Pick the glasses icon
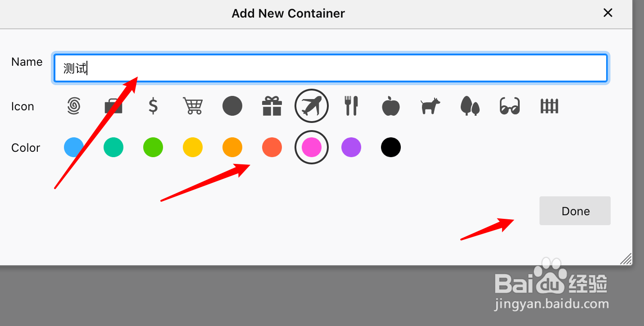Image resolution: width=644 pixels, height=326 pixels. click(510, 106)
